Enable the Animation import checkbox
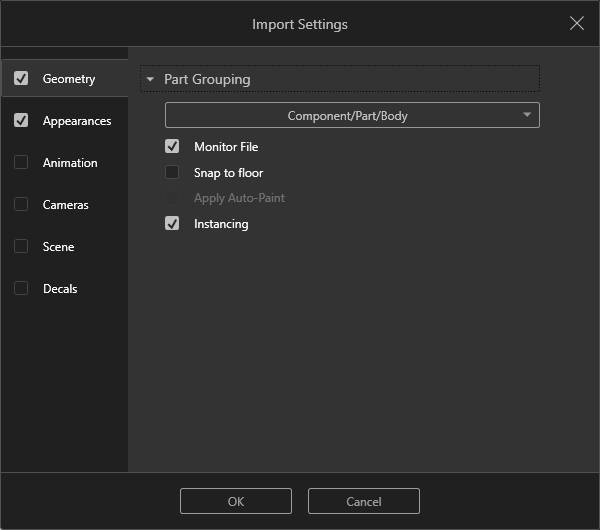600x530 pixels. [x=21, y=162]
